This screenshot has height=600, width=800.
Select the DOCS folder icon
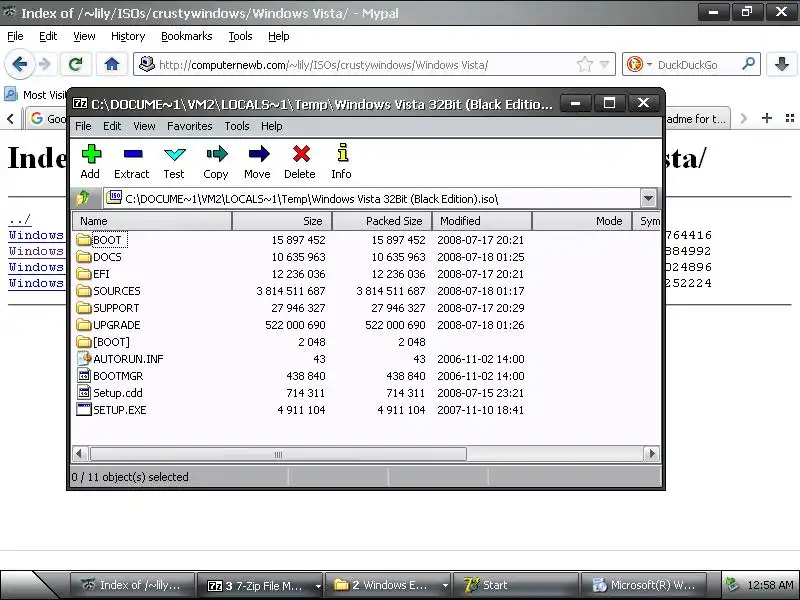84,257
